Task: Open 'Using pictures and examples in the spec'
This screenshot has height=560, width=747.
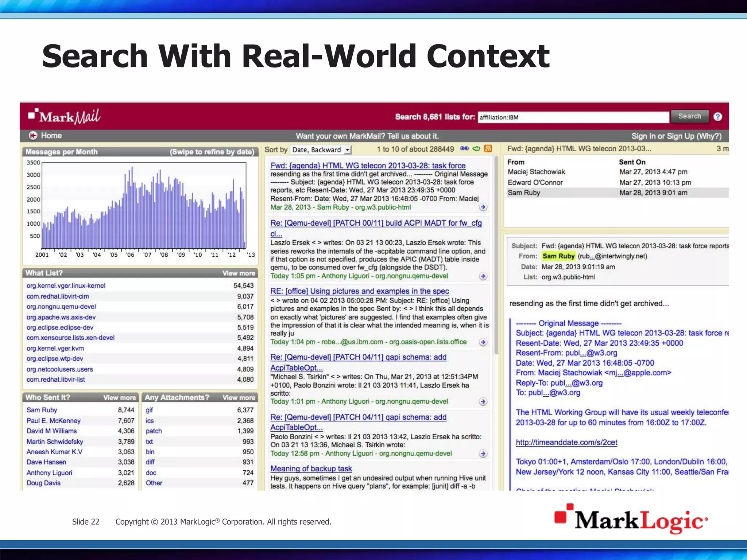Action: (359, 291)
